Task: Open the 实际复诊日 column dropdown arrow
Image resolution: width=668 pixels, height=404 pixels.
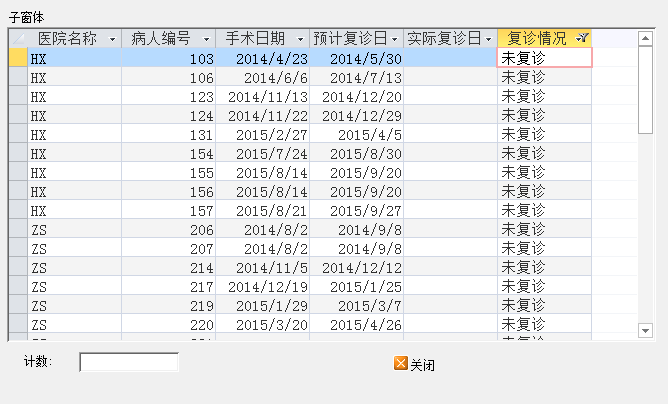Action: pos(487,39)
